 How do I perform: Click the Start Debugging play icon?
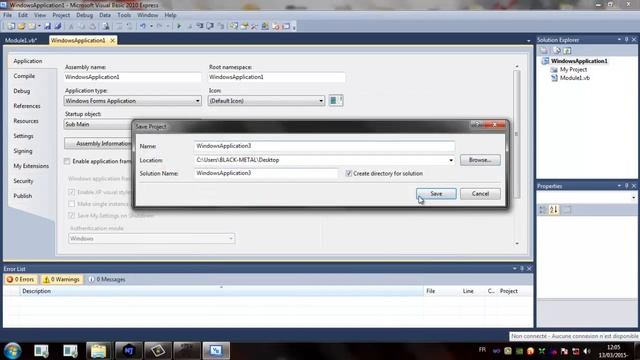coord(179,26)
